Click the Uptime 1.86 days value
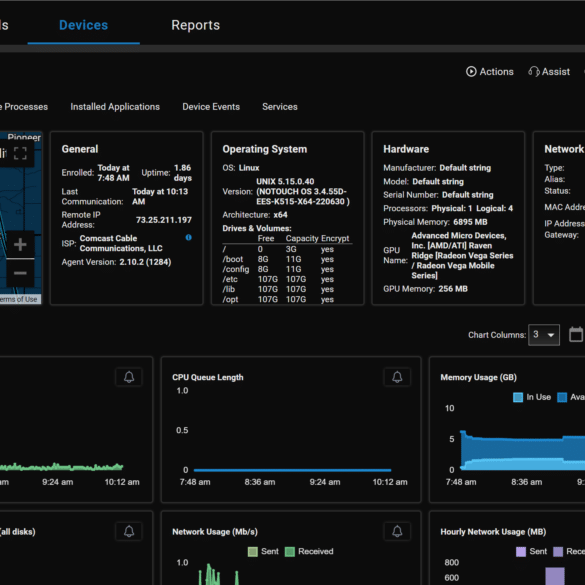The image size is (585, 585). pyautogui.click(x=182, y=173)
